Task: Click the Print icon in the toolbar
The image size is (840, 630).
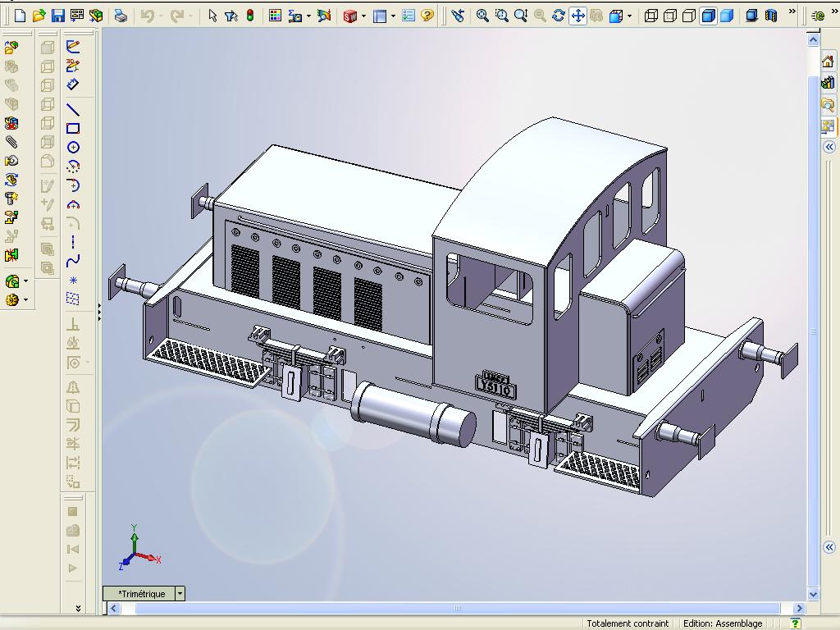Action: pyautogui.click(x=121, y=16)
